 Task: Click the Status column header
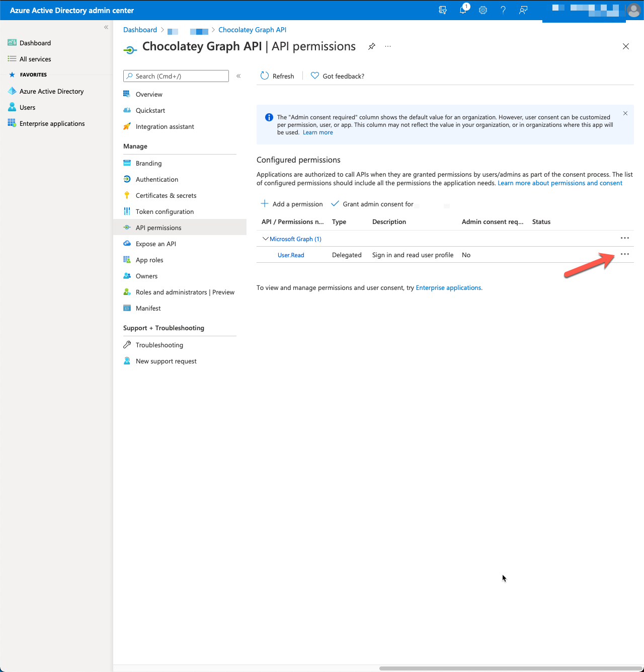(x=541, y=222)
